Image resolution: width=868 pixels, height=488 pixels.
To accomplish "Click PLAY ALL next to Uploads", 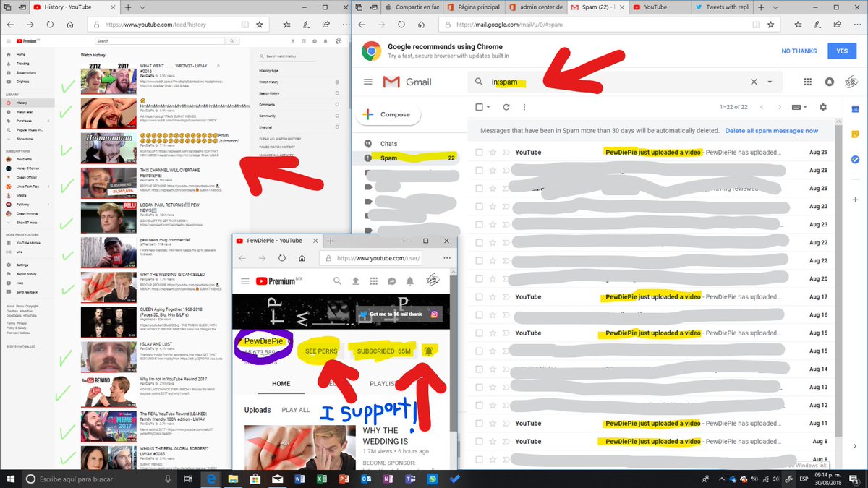I will [295, 410].
